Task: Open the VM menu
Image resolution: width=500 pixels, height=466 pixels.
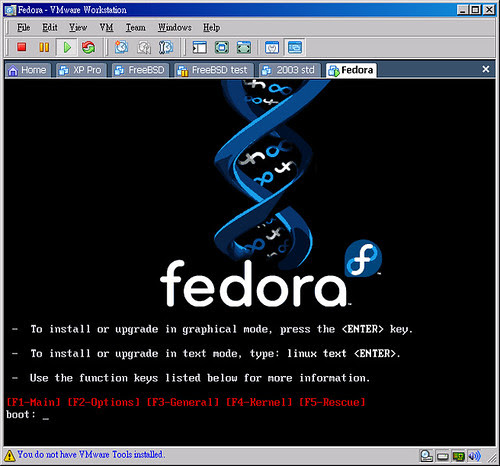Action: pyautogui.click(x=106, y=27)
